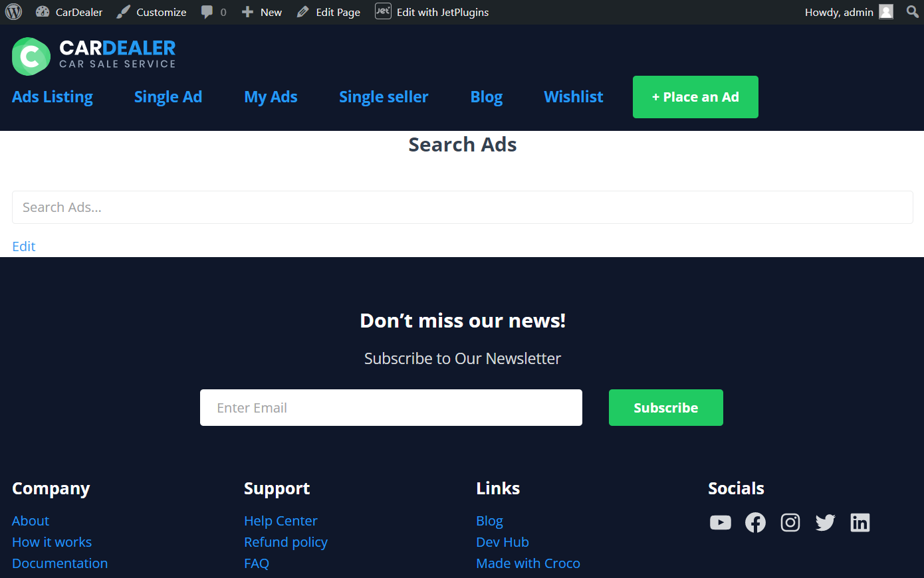Choose Edit with JetPlugins

pos(432,12)
